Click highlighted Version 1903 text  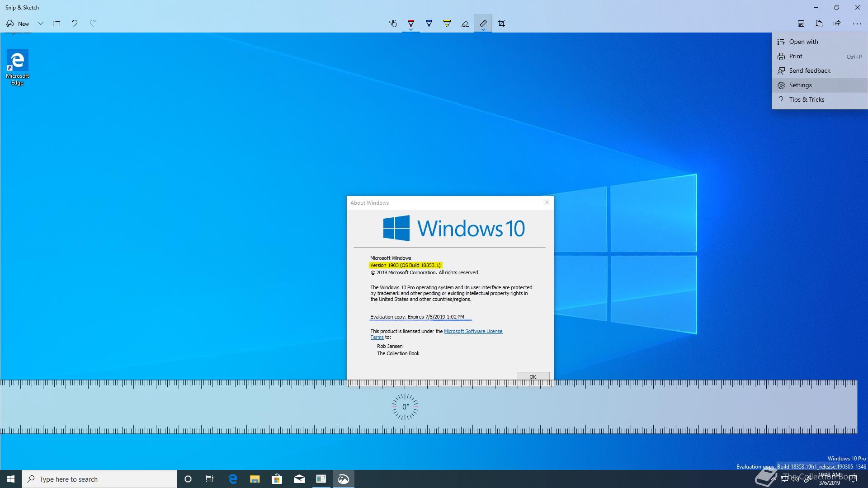[406, 265]
